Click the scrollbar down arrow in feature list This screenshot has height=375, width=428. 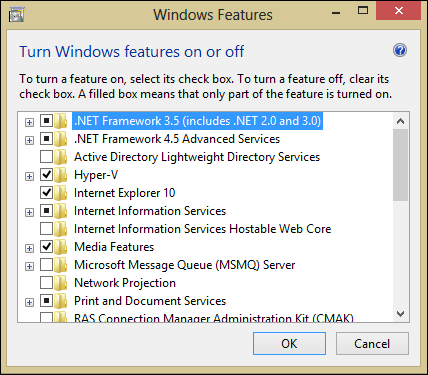pos(400,314)
